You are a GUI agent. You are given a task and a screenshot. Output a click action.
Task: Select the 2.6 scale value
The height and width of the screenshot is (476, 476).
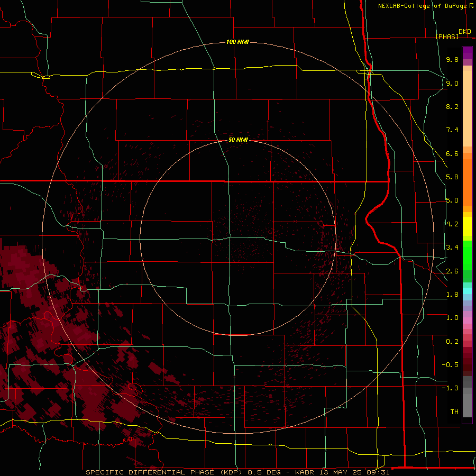[x=452, y=271]
